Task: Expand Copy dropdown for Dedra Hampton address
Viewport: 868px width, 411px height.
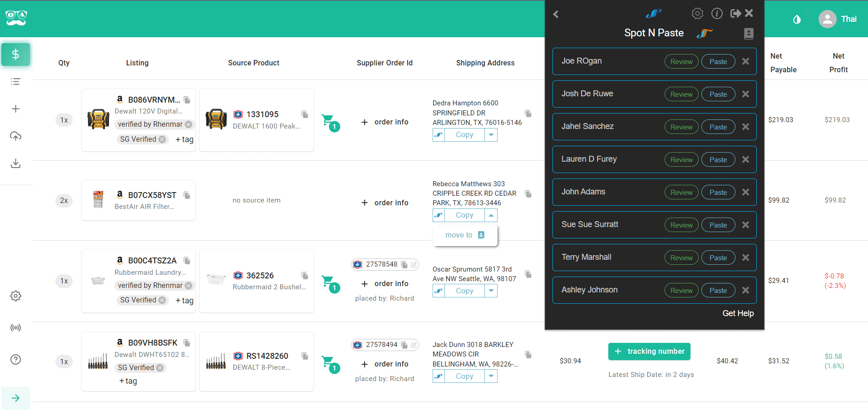Action: 491,135
